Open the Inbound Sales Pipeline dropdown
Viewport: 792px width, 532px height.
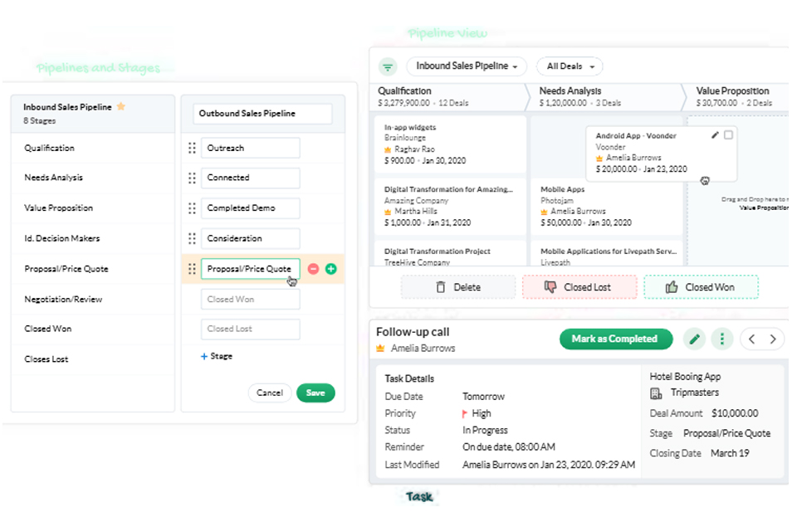(x=467, y=66)
